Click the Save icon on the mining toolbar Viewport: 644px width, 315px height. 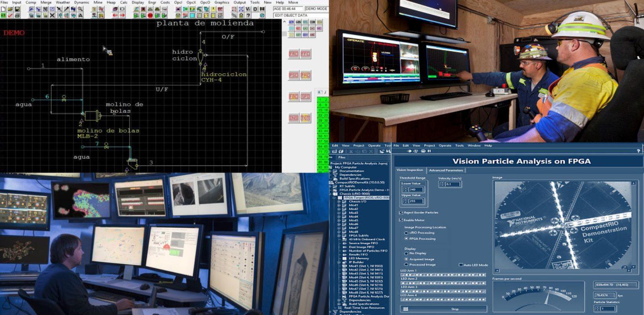(17, 9)
